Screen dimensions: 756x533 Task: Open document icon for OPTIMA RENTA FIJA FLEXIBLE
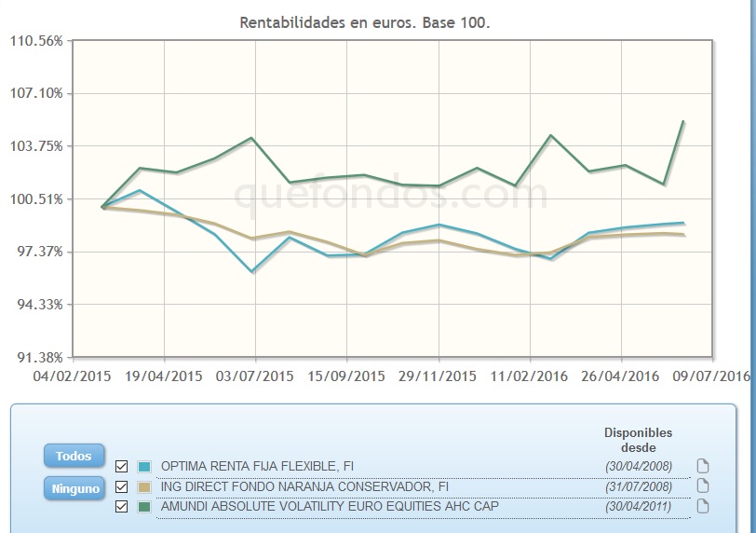[x=703, y=466]
